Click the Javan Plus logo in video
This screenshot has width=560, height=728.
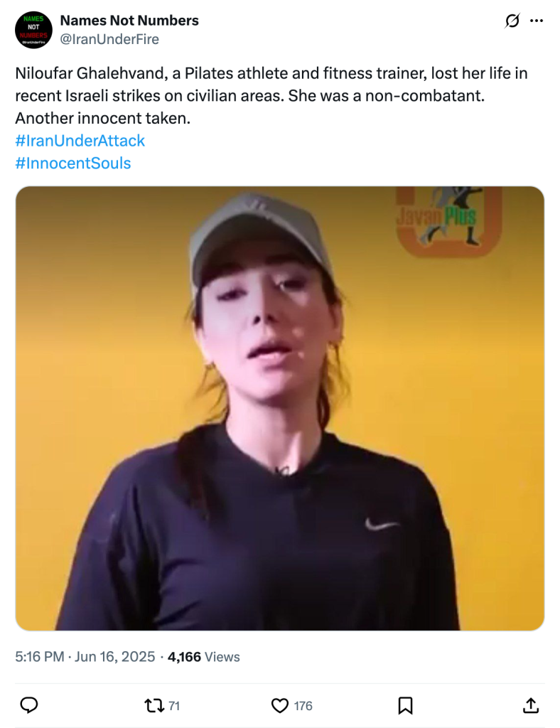pyautogui.click(x=448, y=220)
